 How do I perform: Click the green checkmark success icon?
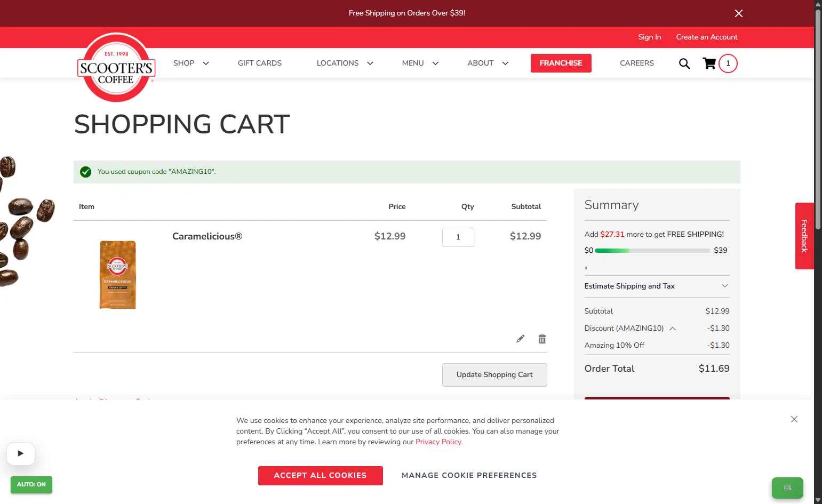85,172
